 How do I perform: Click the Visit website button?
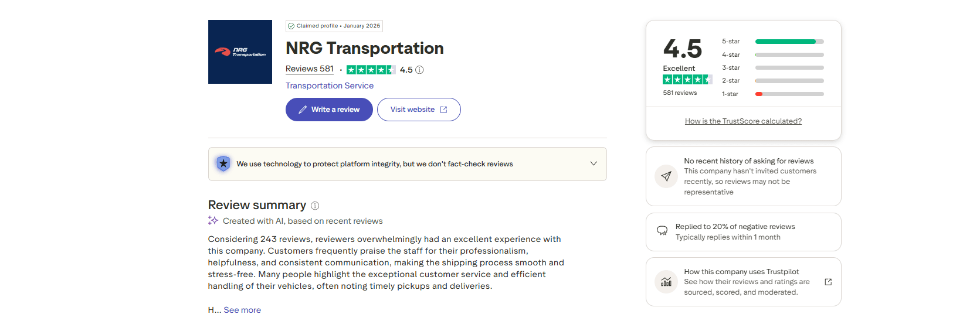point(419,110)
